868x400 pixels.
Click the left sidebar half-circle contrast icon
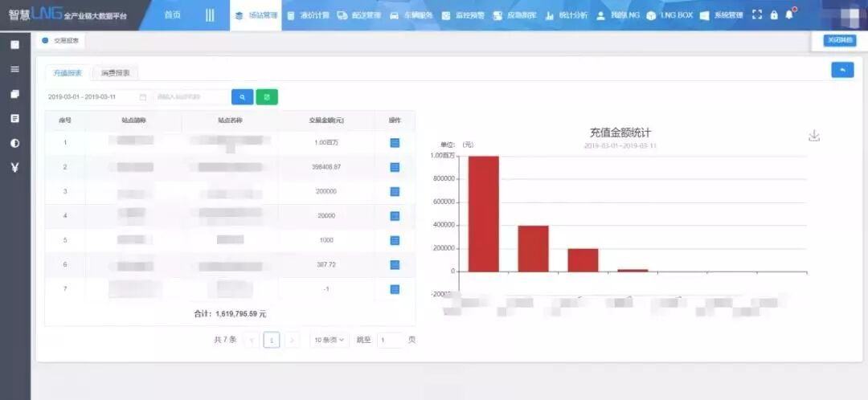(x=15, y=143)
